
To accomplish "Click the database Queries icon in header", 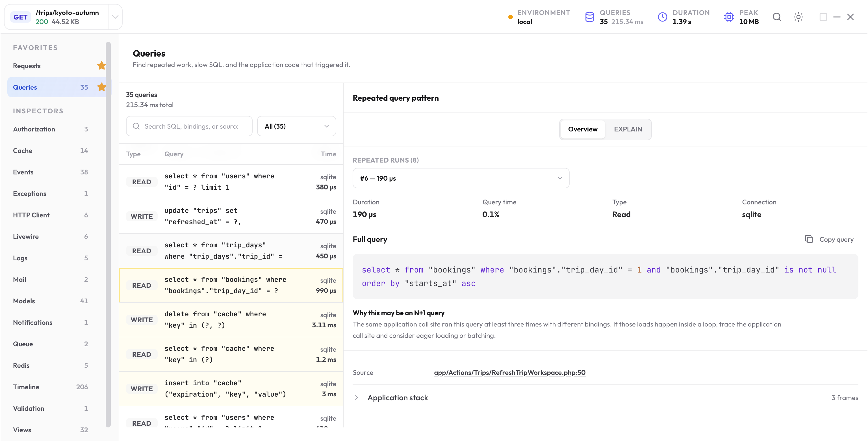I will [x=590, y=17].
